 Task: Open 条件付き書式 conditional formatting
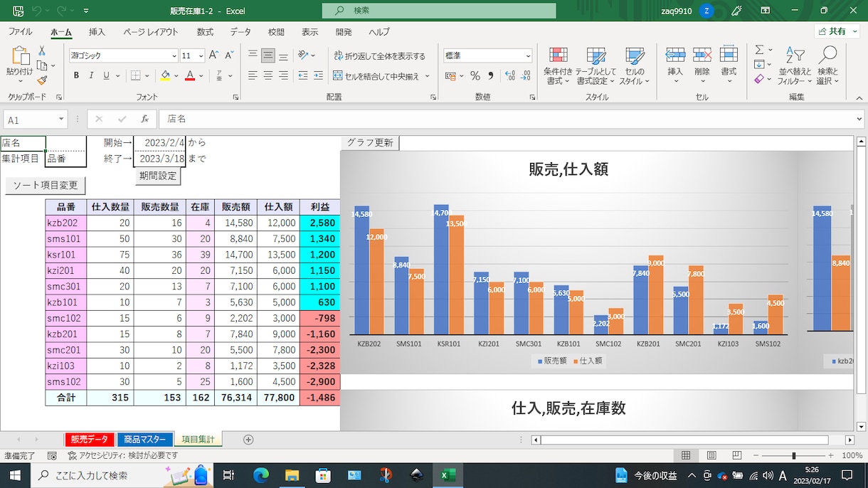click(558, 66)
